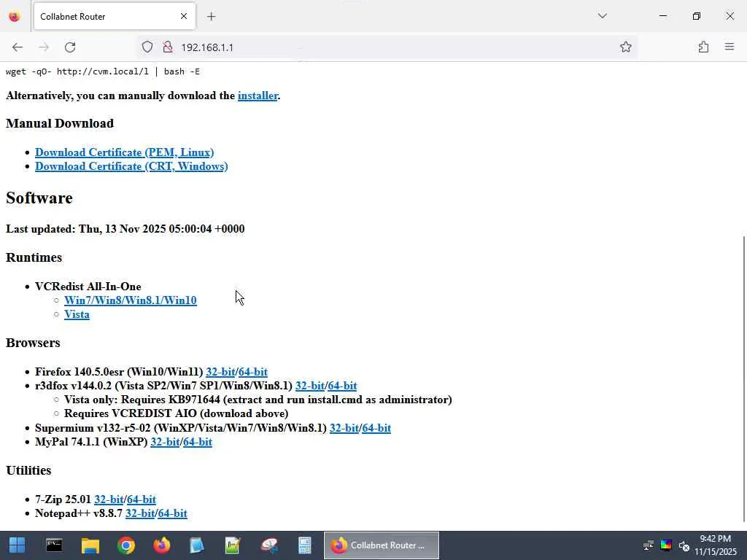Click the page vertical scrollbar thumb
This screenshot has height=560, width=747.
pos(743,378)
